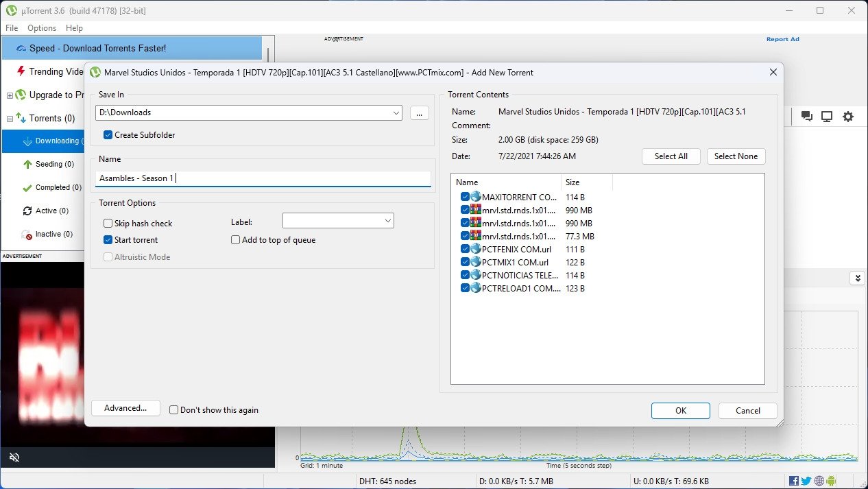Enable the Skip hash check option
Screen dimensions: 868x489
point(108,224)
